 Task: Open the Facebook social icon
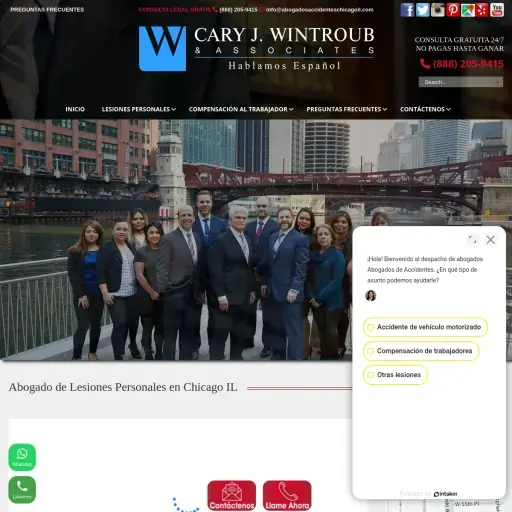click(x=407, y=10)
